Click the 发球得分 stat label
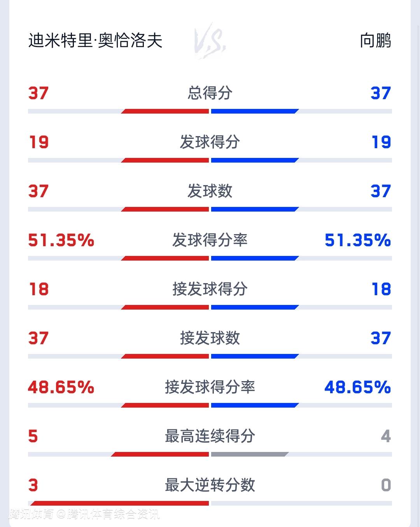Image resolution: width=420 pixels, height=527 pixels. (210, 142)
